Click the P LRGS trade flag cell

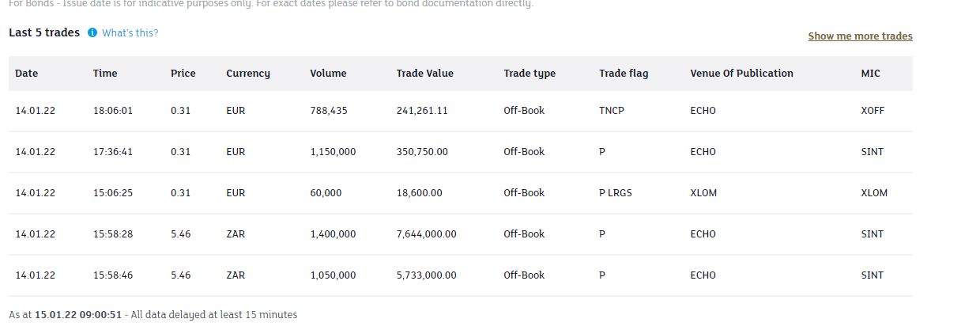coord(616,193)
